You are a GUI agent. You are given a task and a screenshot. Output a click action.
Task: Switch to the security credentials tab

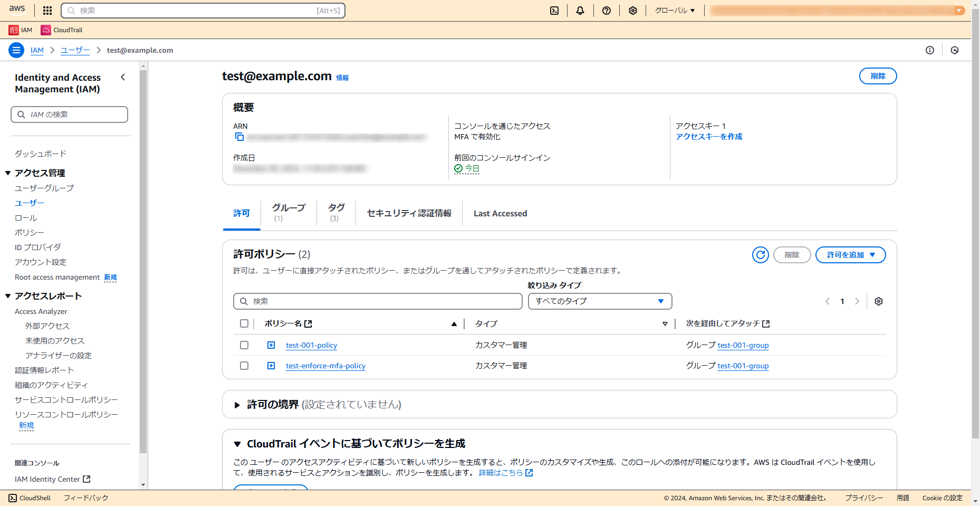pyautogui.click(x=409, y=213)
